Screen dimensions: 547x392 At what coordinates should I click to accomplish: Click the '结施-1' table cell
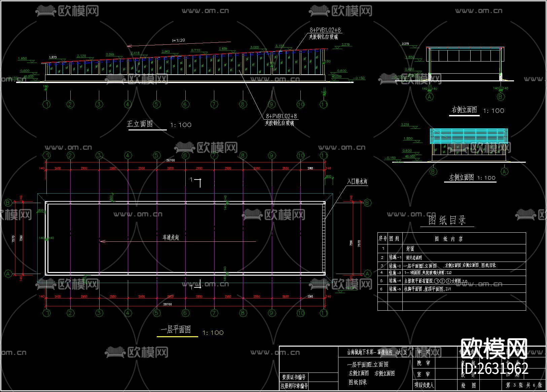[x=395, y=258]
